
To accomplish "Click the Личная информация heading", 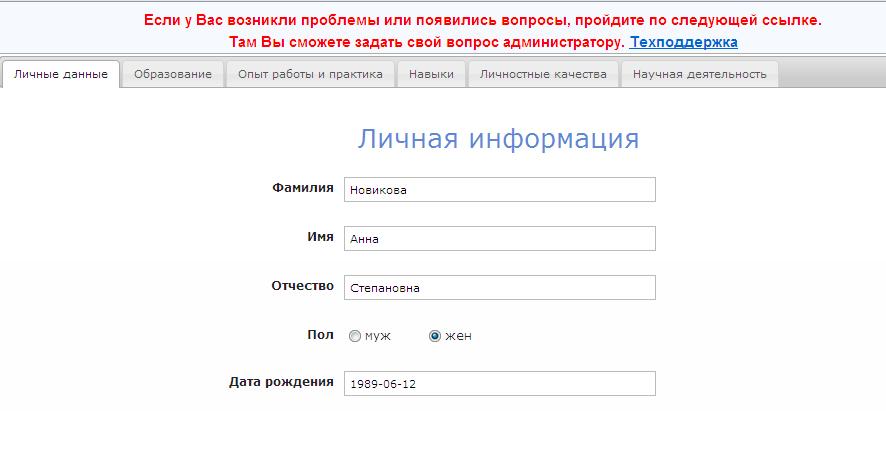I will point(498,139).
